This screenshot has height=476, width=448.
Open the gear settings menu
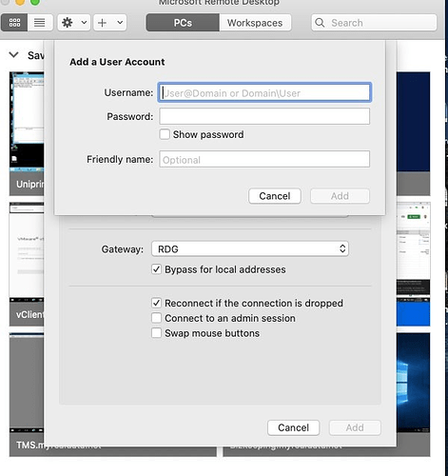[x=68, y=23]
